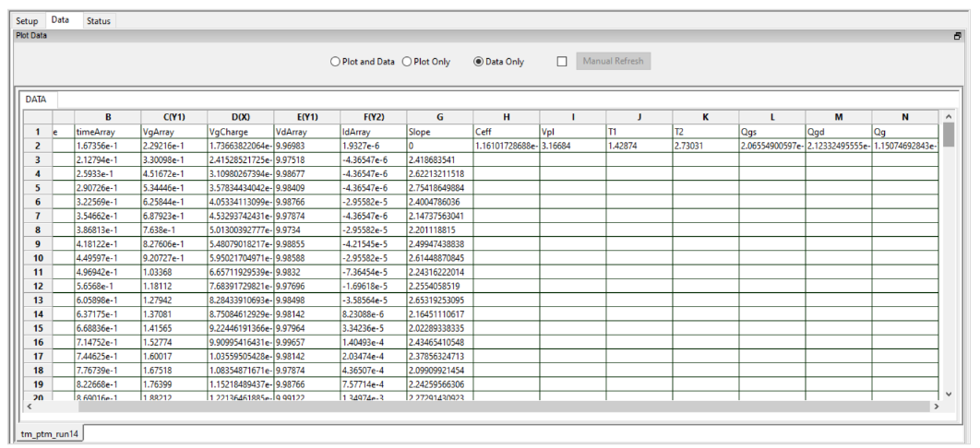980x448 pixels.
Task: Select column header C(Y1)
Action: [173, 117]
